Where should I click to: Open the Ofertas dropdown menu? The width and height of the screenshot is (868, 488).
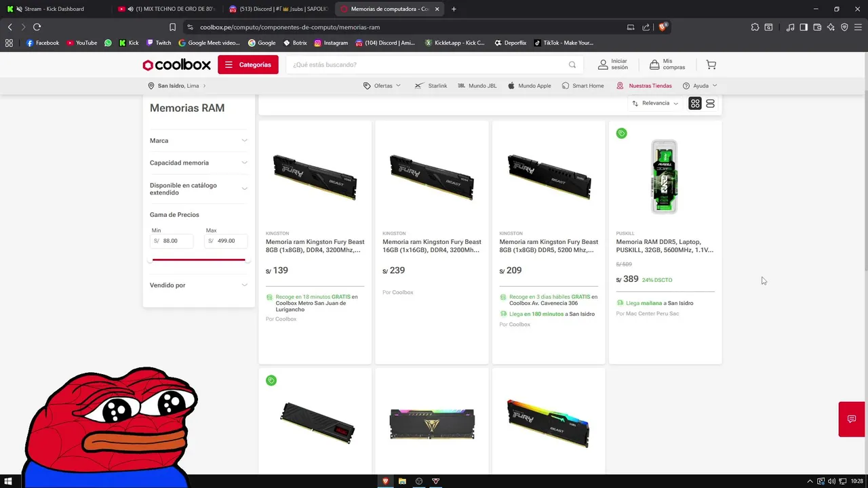tap(382, 86)
